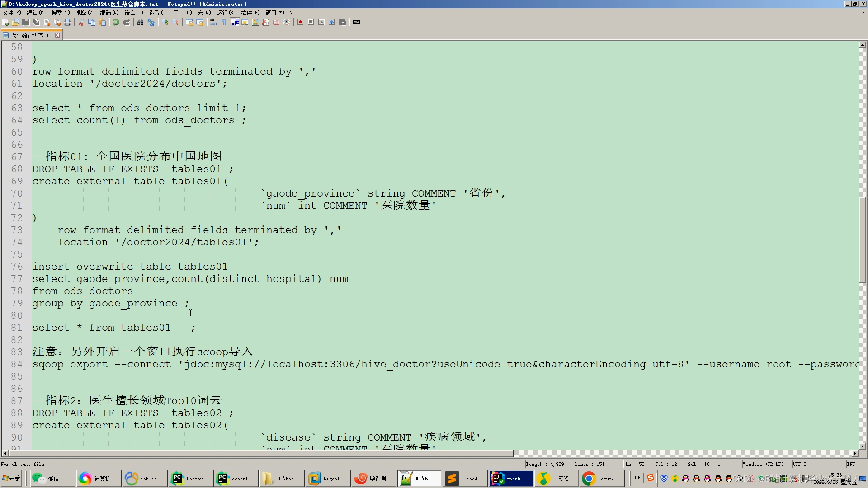Click the Zoom in magnifier icon
868x488 pixels.
tap(165, 22)
